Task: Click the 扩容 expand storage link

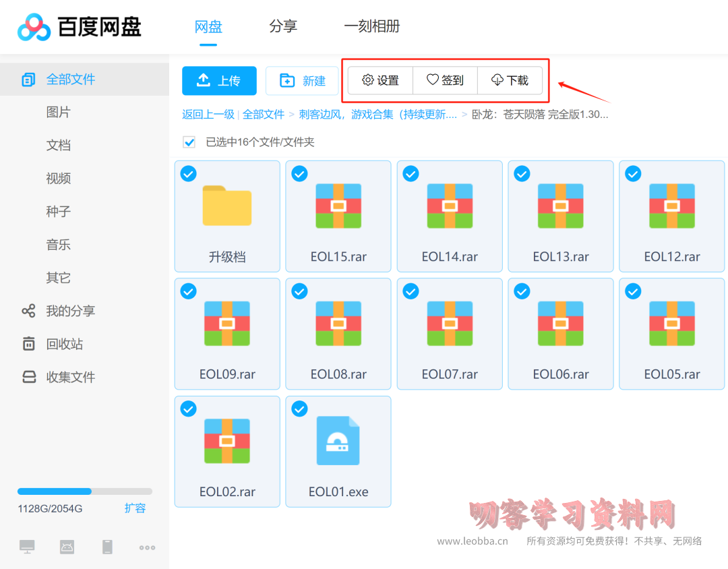Action: tap(135, 508)
